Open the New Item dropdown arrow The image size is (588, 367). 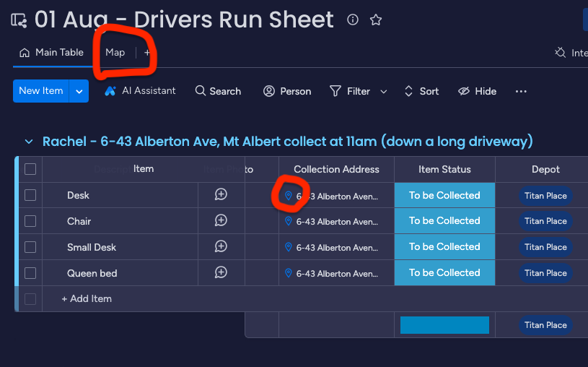(x=79, y=91)
